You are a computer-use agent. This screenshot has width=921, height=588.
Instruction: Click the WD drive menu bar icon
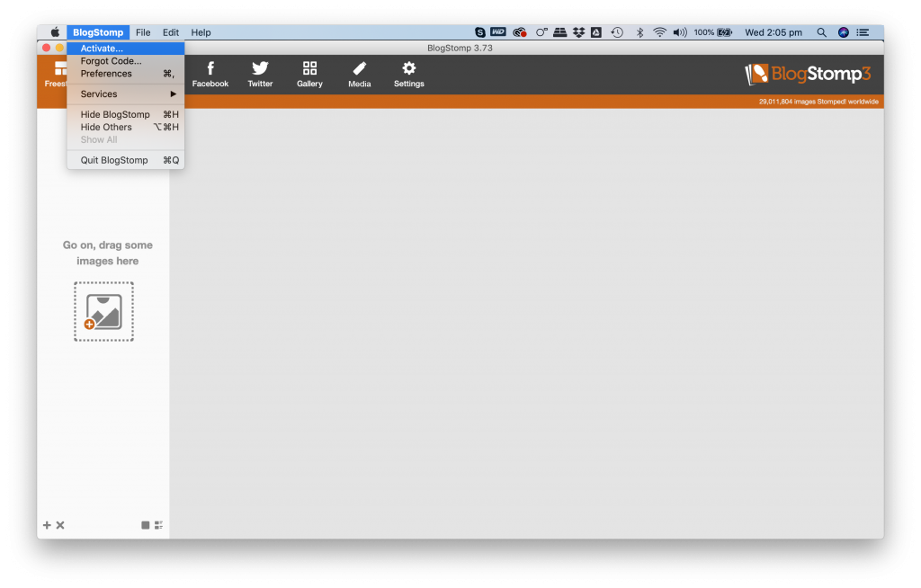click(498, 32)
